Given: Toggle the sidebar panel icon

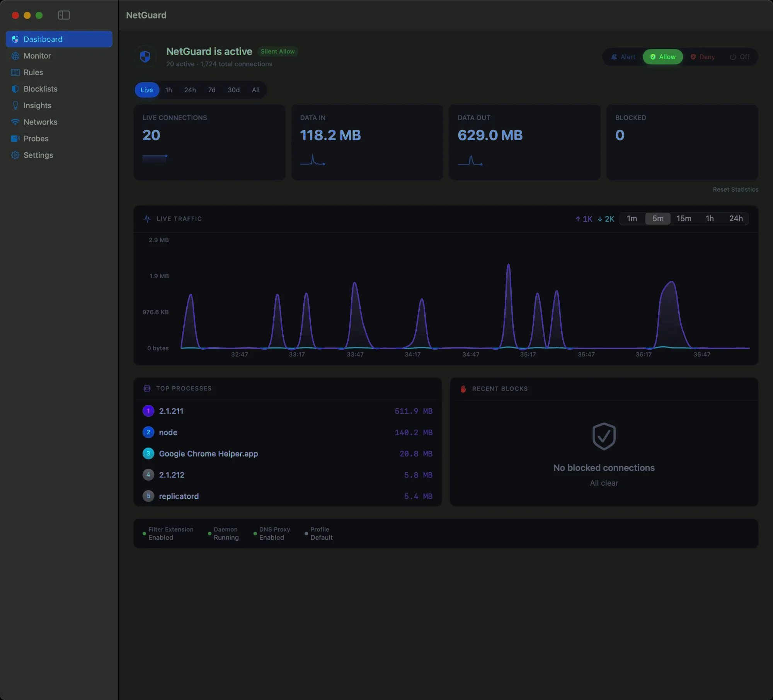Looking at the screenshot, I should pos(64,15).
